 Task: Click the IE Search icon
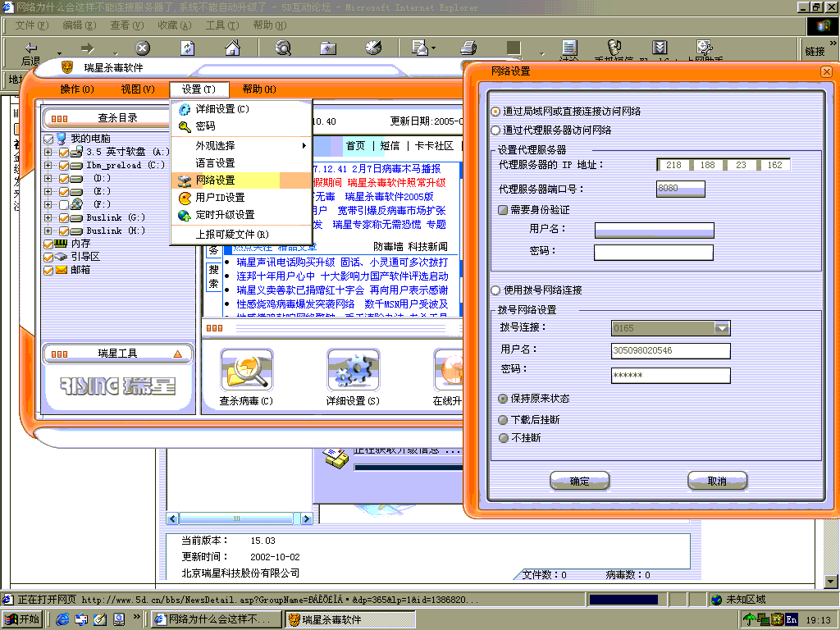tap(283, 48)
